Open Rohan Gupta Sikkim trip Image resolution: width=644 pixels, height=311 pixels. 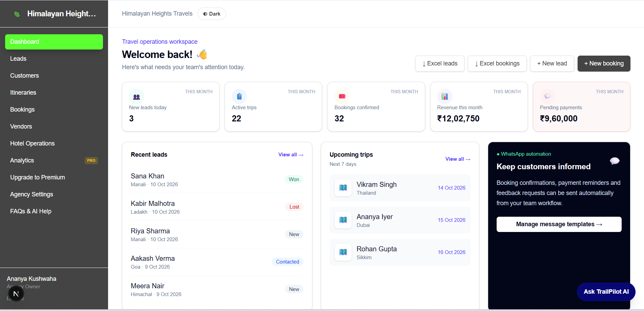[400, 252]
